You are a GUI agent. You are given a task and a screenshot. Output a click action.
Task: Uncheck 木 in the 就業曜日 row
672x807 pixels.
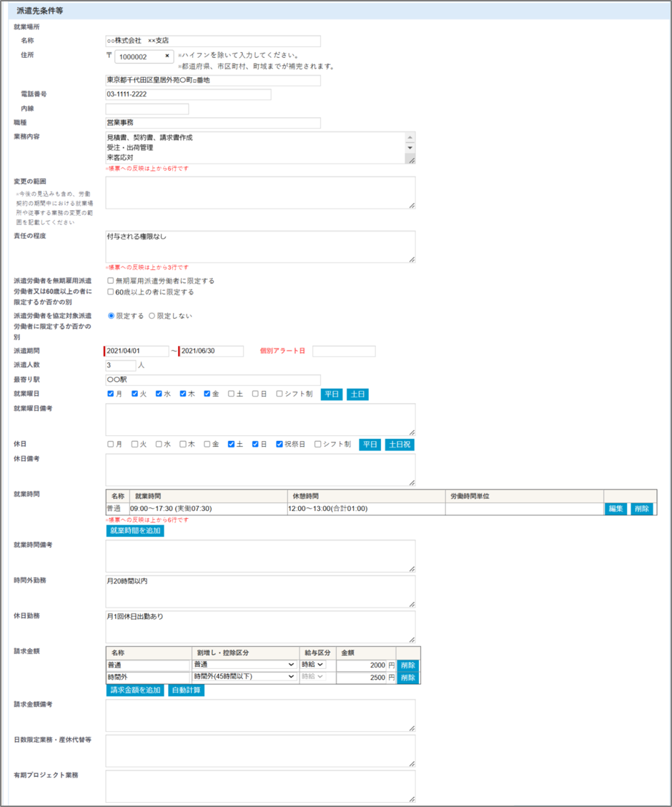coord(183,394)
